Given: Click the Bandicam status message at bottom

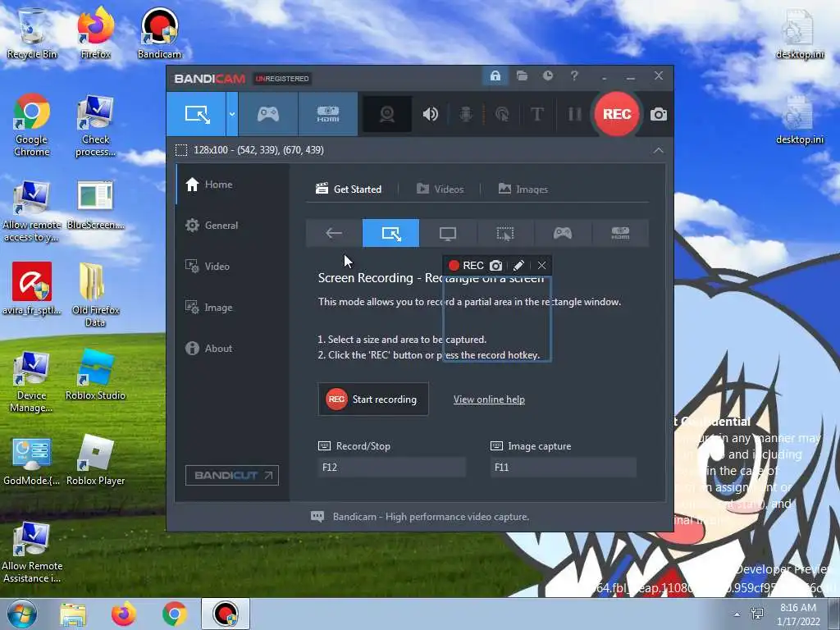Looking at the screenshot, I should click(x=431, y=517).
